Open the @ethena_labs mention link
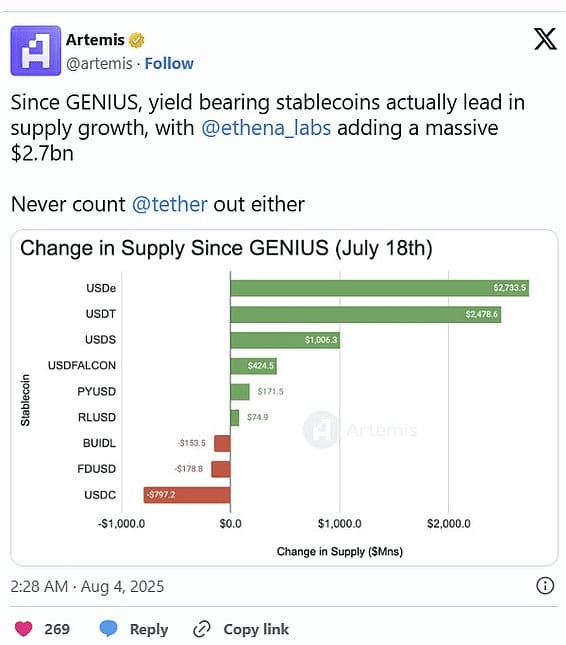Screen dimensions: 566x645 click(266, 128)
